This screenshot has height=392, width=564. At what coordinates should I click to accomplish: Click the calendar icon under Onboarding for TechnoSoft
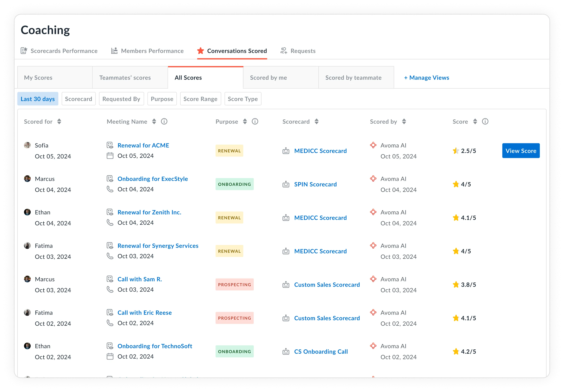(110, 356)
